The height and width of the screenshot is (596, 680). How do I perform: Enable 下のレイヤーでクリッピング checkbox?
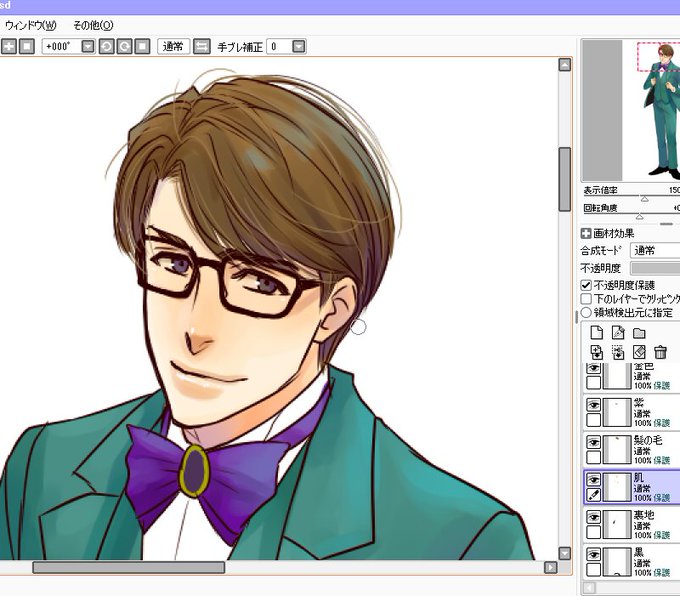586,299
